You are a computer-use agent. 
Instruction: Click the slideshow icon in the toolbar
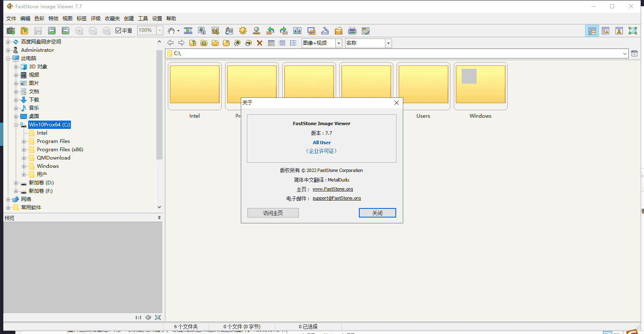click(x=188, y=31)
